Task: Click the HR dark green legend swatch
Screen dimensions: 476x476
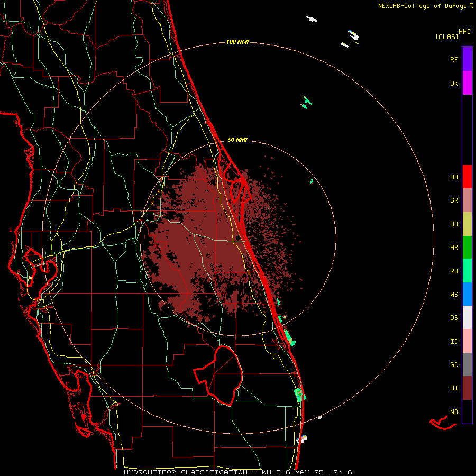Action: (467, 248)
